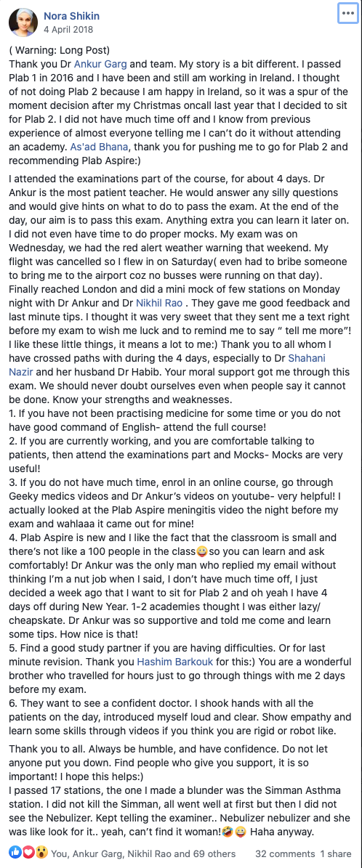View the list of people who reacted

[x=143, y=853]
